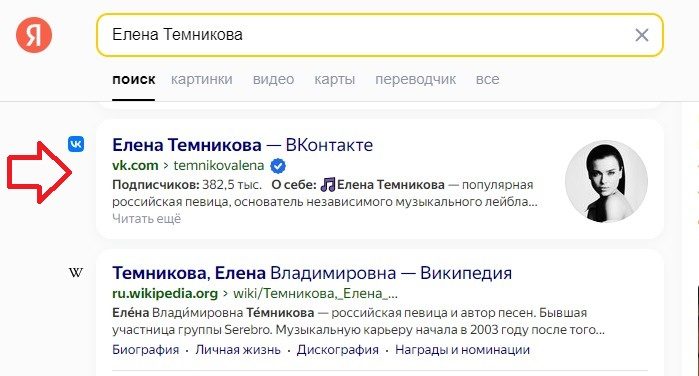Screen dimensions: 699x376
Task: Open the Елена Темникова — ВКонтакте result title
Action: pos(243,145)
